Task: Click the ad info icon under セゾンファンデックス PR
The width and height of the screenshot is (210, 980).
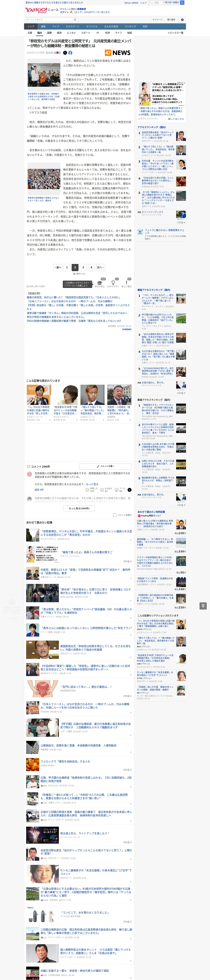Action: 182,223
